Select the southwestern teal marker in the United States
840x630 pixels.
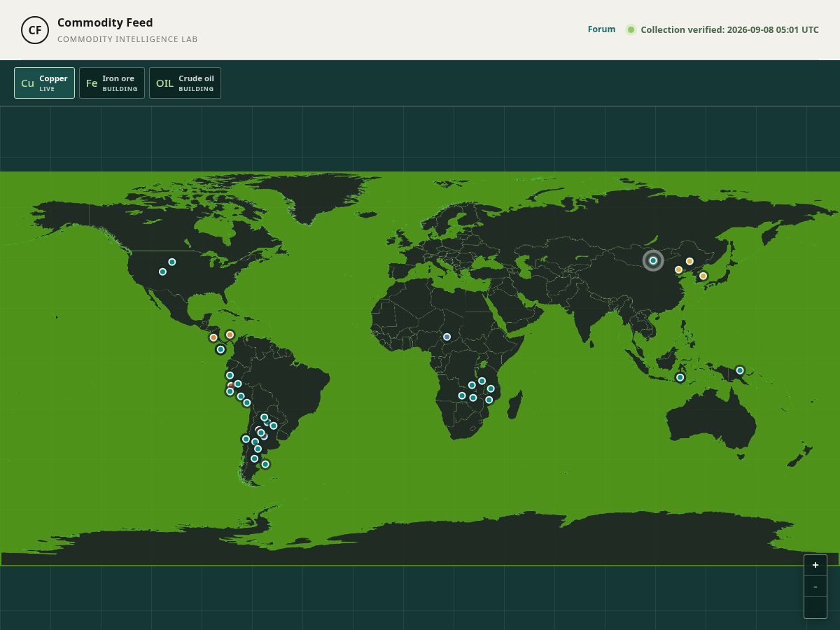[162, 272]
